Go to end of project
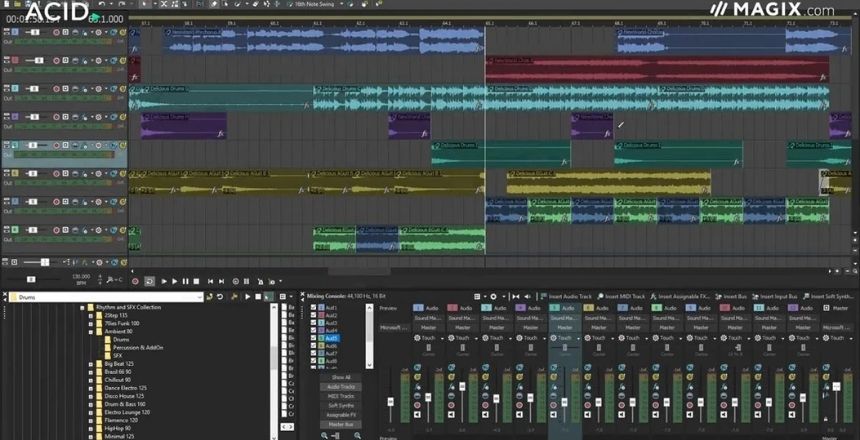The width and height of the screenshot is (860, 440). tap(221, 281)
